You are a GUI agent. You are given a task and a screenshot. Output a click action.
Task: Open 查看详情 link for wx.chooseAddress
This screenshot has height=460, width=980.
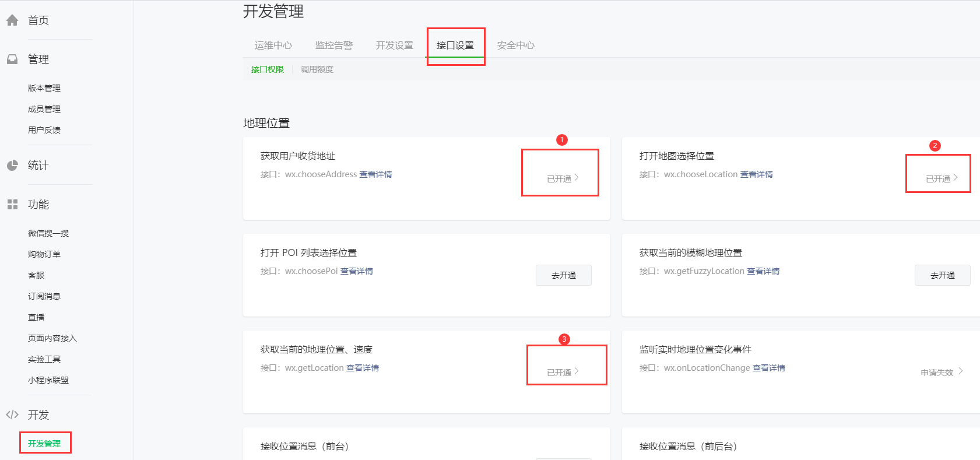(x=375, y=174)
